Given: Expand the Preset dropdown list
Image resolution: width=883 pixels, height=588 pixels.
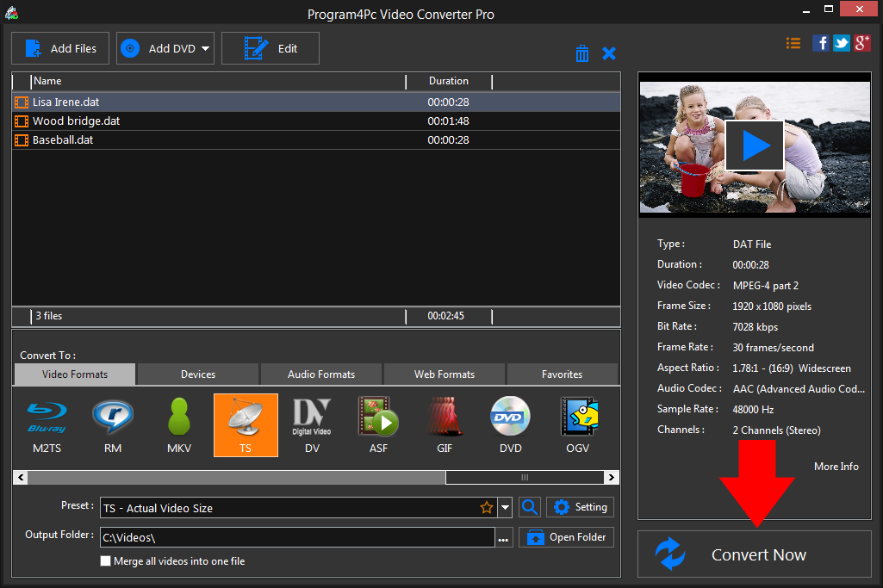Looking at the screenshot, I should pos(505,508).
